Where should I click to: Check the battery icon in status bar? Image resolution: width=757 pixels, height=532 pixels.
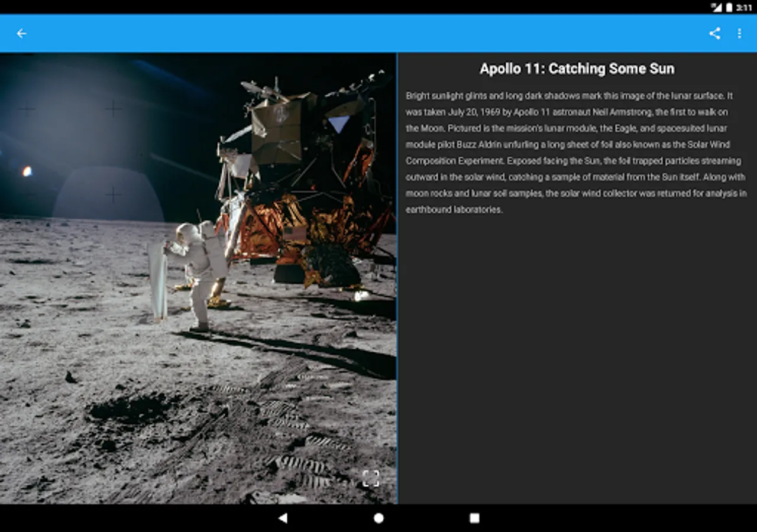pos(729,7)
